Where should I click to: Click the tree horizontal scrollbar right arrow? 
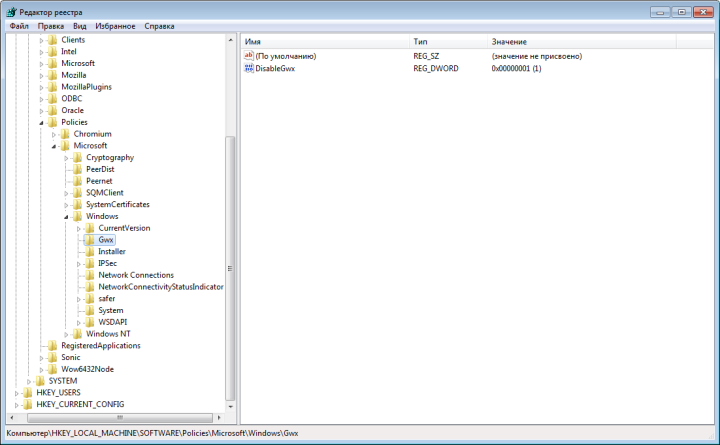coord(219,417)
